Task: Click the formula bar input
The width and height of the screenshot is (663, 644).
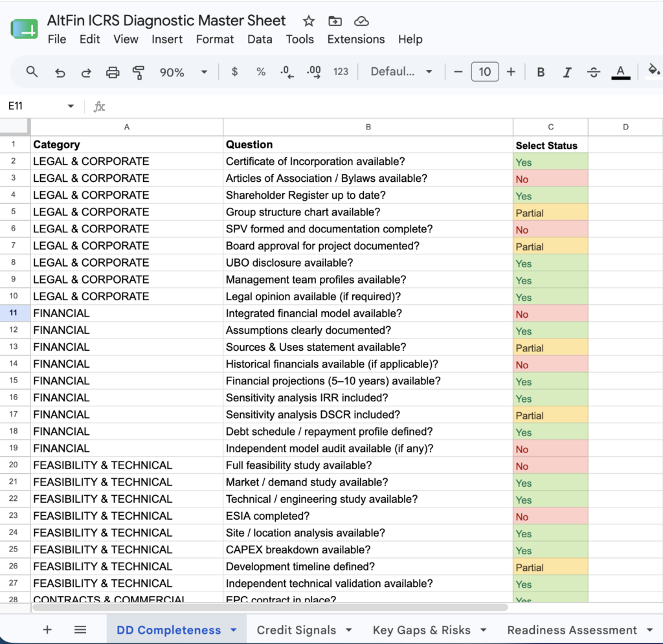Action: click(385, 107)
